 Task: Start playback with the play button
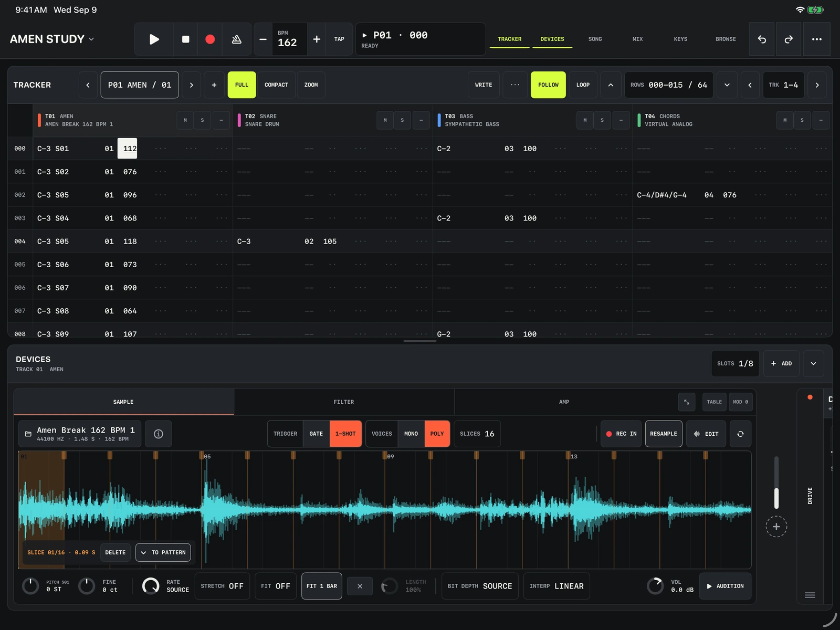tap(154, 39)
